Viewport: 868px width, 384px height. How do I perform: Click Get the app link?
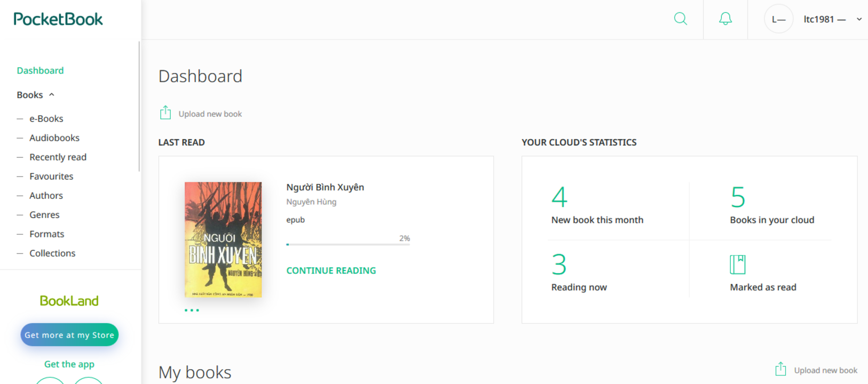(x=69, y=364)
